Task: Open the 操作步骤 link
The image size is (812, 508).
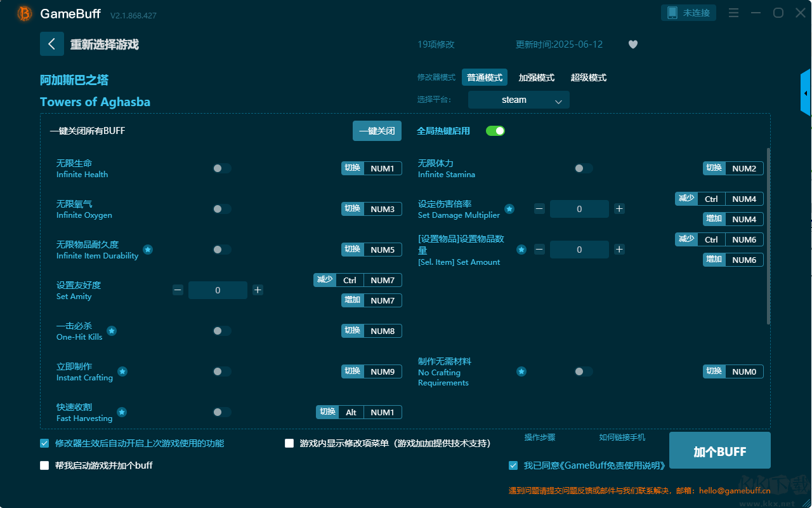Action: [540, 437]
